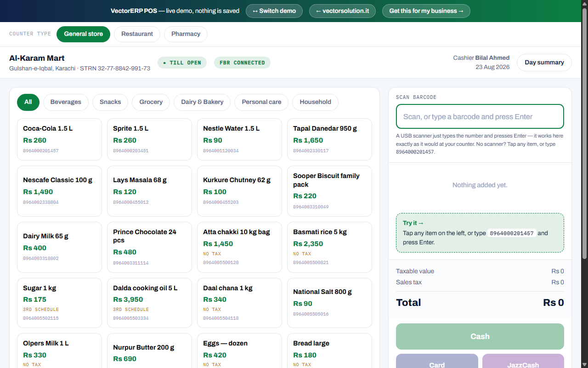This screenshot has height=368, width=588.
Task: Tap Lays Masala 68 g card
Action: (149, 191)
